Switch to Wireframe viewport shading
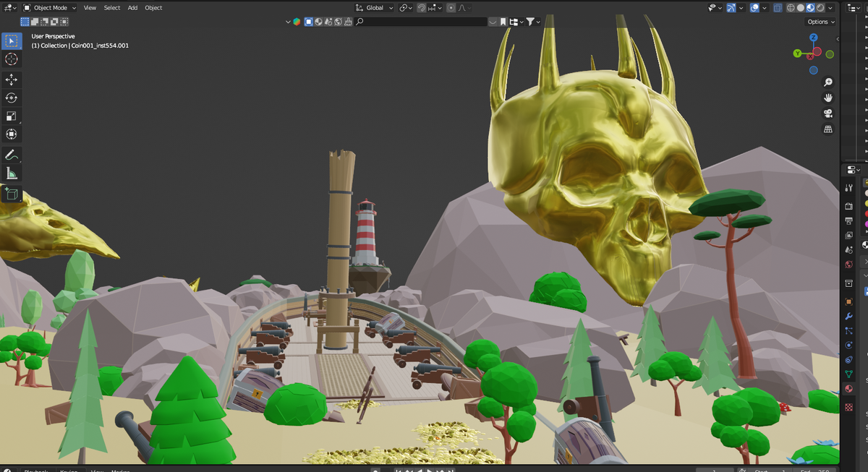868x472 pixels. pyautogui.click(x=791, y=8)
